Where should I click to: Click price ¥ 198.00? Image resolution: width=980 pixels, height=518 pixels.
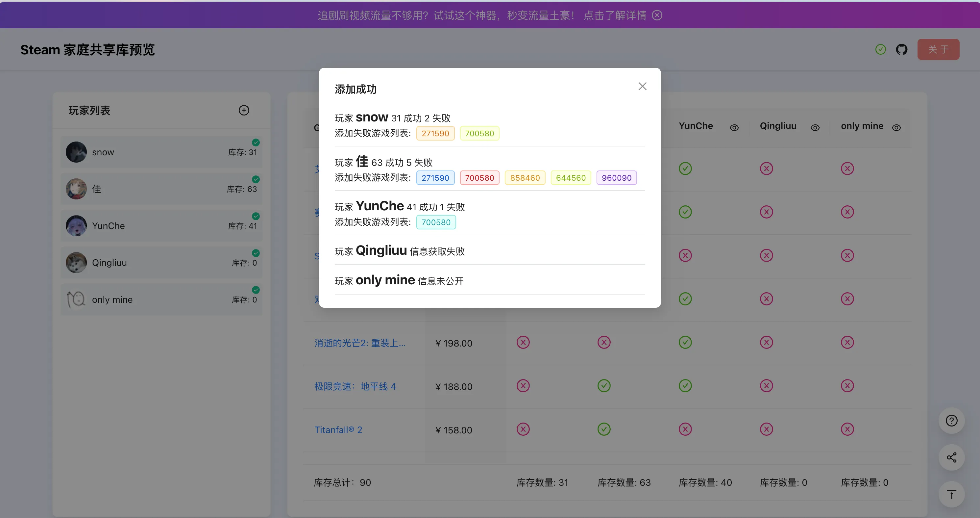pyautogui.click(x=453, y=343)
